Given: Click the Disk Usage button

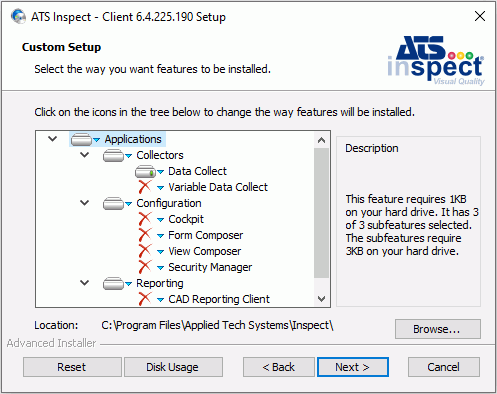Looking at the screenshot, I should [x=173, y=367].
